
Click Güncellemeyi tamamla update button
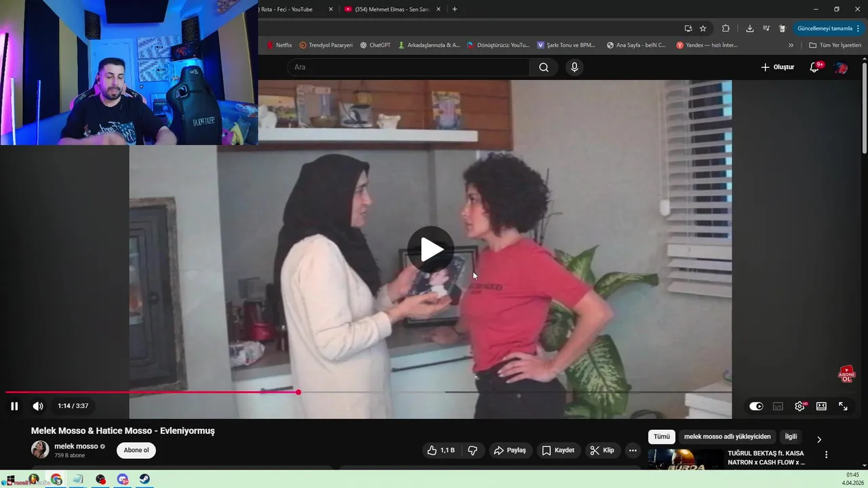(829, 28)
